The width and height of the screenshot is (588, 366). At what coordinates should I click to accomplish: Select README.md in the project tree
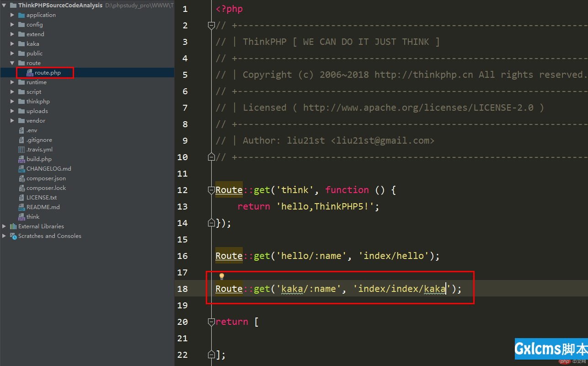pyautogui.click(x=43, y=207)
